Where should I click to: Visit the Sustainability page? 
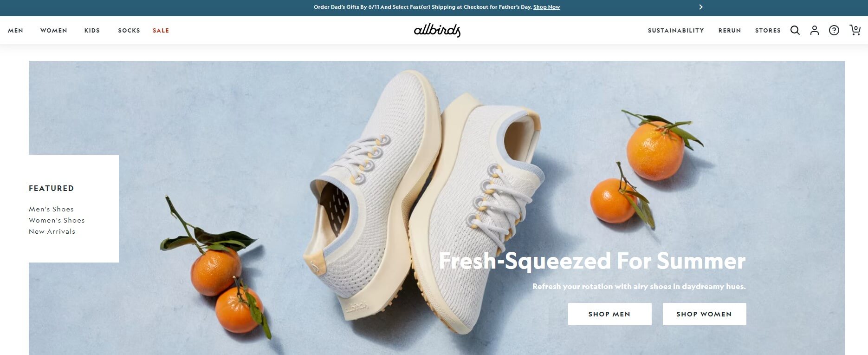(x=676, y=31)
